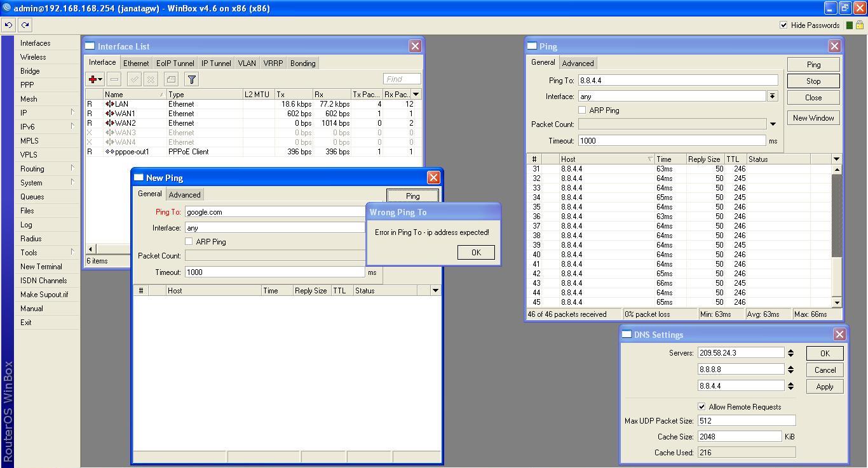The image size is (868, 468).
Task: Click the filter funnel icon in Interface List
Action: (x=191, y=79)
